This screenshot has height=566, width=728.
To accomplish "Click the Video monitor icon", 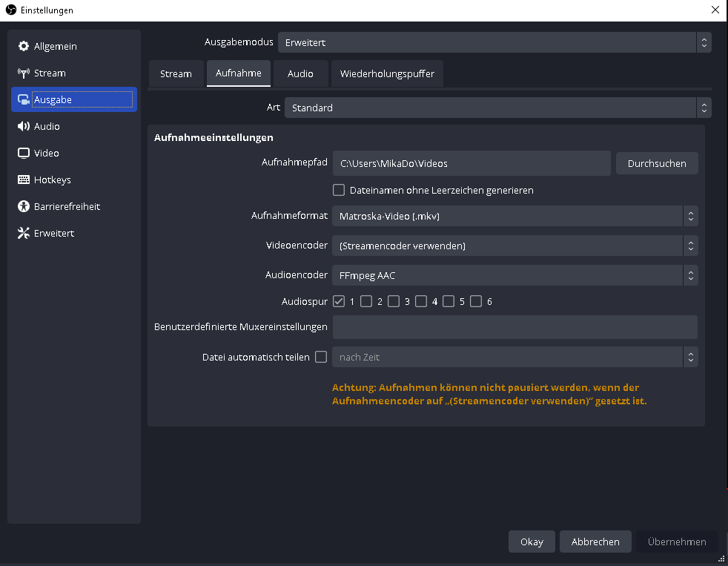I will coord(23,153).
